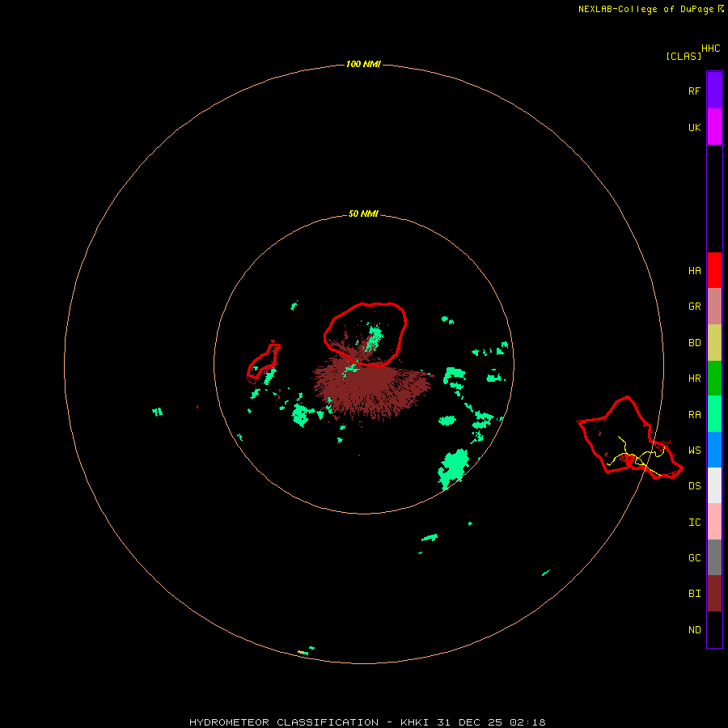This screenshot has height=728, width=728.
Task: Click the DS legend label
Action: click(x=695, y=485)
